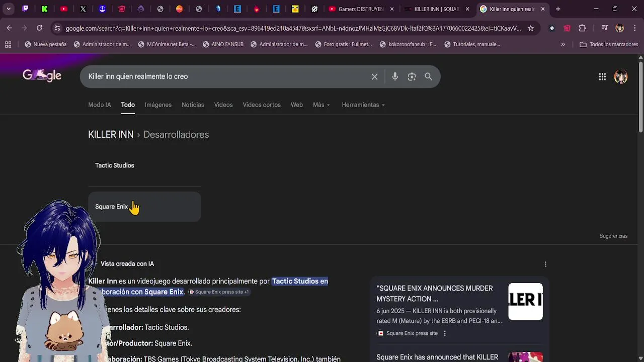
Task: Open the tab search dropdown arrow
Action: pyautogui.click(x=9, y=9)
